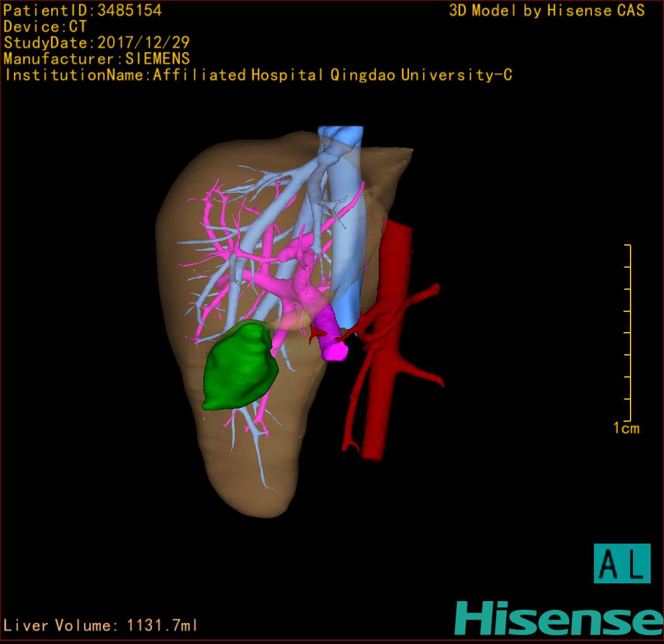Click the Manufacturer:SIEMENS text
Screen dimensions: 664x644
click(97, 59)
